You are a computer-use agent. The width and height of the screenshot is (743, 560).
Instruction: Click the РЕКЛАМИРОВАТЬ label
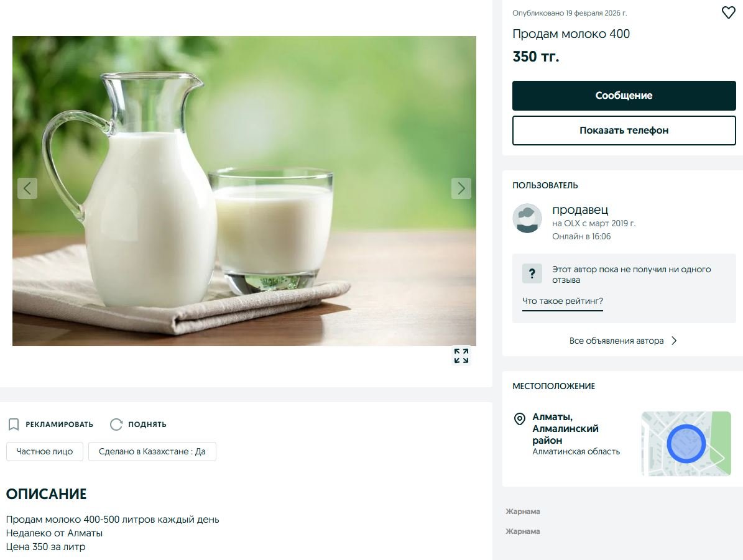point(59,425)
